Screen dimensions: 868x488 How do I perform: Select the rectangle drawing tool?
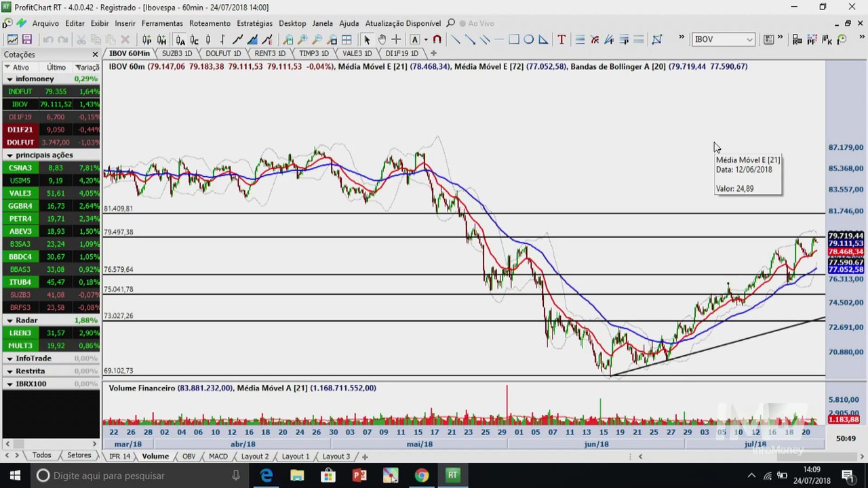(514, 39)
